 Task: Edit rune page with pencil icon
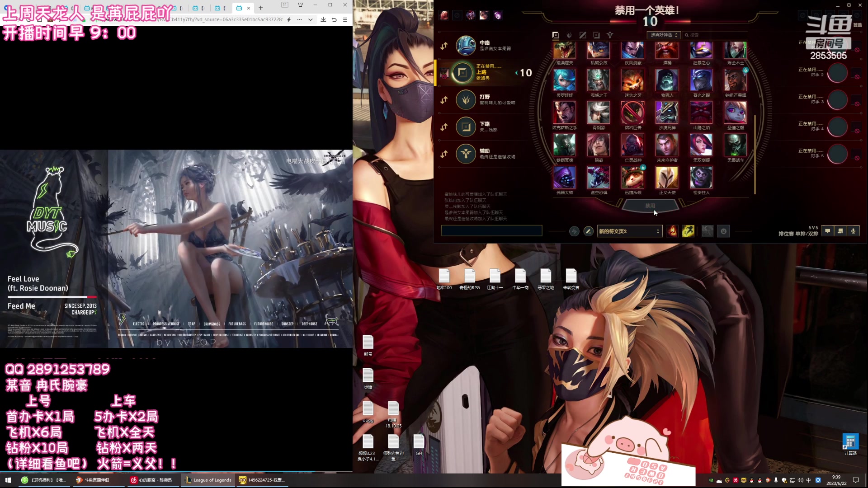tap(588, 231)
